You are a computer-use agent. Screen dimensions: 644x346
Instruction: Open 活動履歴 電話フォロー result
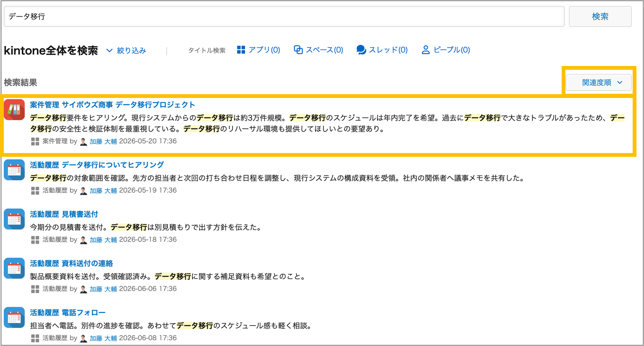(x=68, y=312)
